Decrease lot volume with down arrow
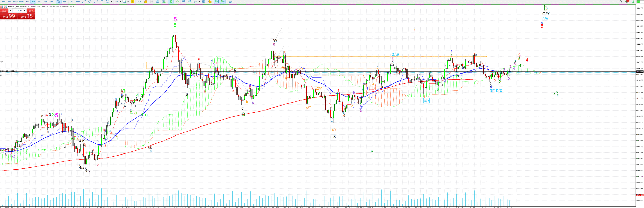This screenshot has height=208, width=644. [x=10, y=11]
